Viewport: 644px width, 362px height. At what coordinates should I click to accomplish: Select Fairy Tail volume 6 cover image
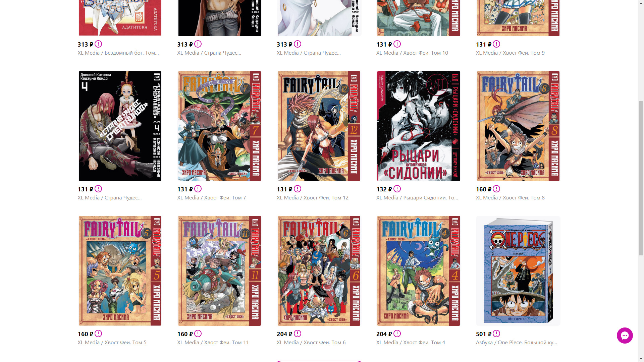click(x=319, y=271)
